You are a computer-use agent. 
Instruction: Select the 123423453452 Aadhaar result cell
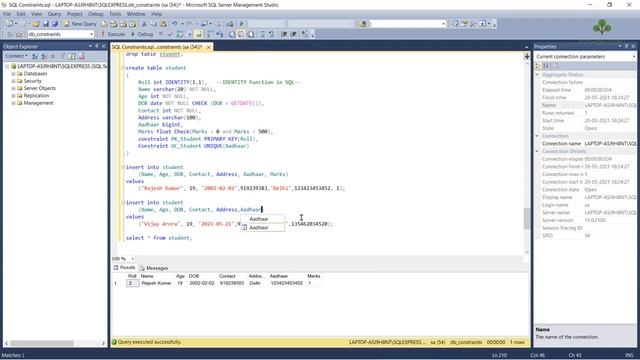(287, 283)
